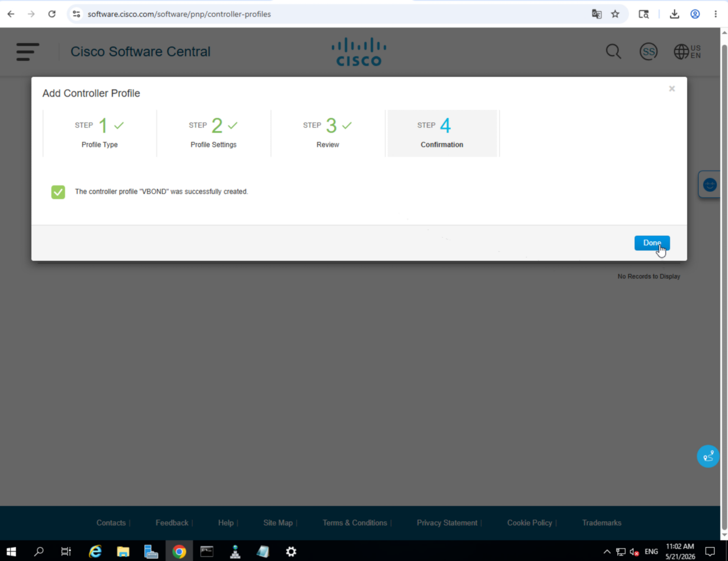View site information icon in address bar
Viewport: 728px width, 561px height.
77,14
